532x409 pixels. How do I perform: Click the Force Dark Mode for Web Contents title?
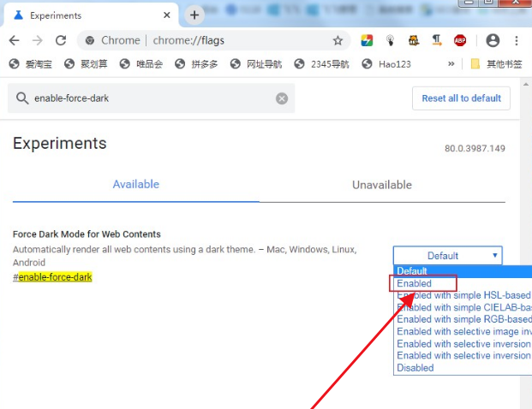(x=87, y=234)
